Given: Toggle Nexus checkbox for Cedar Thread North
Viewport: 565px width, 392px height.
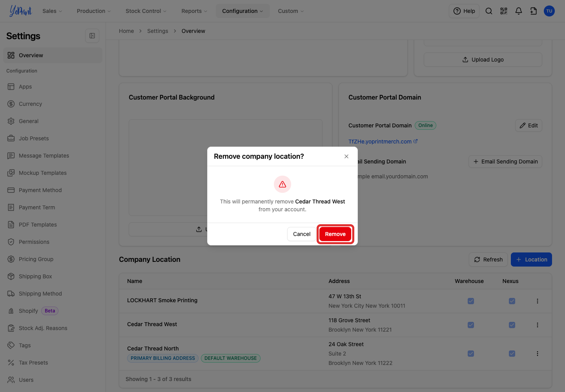Looking at the screenshot, I should pyautogui.click(x=512, y=354).
